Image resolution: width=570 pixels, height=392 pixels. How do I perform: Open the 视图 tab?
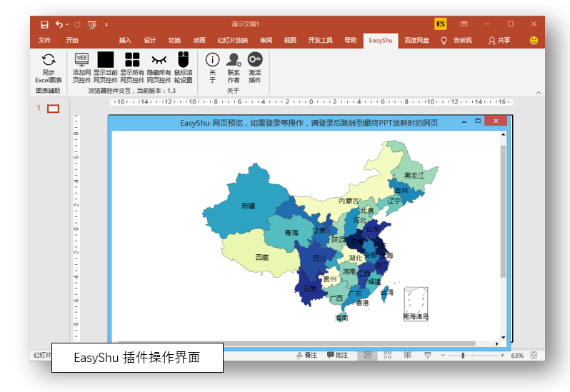(x=290, y=40)
